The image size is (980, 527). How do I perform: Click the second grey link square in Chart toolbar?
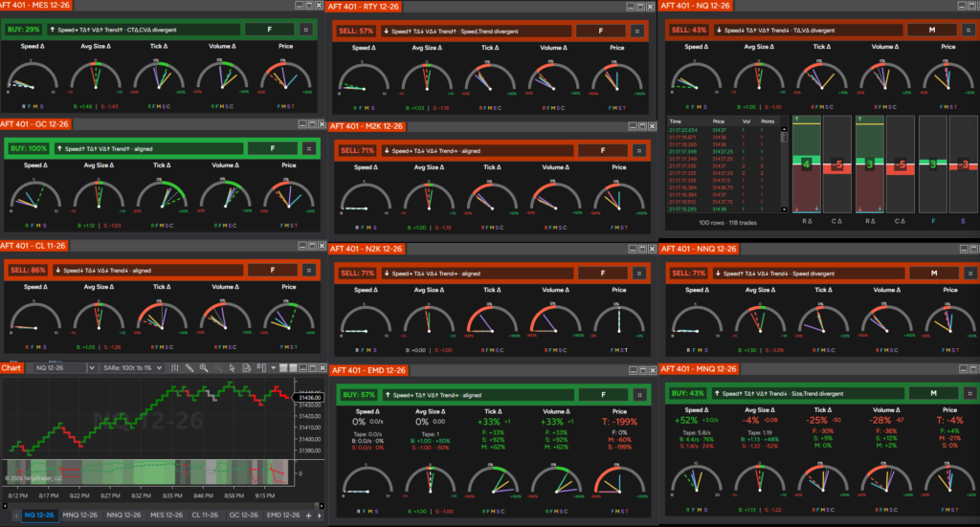coord(293,368)
